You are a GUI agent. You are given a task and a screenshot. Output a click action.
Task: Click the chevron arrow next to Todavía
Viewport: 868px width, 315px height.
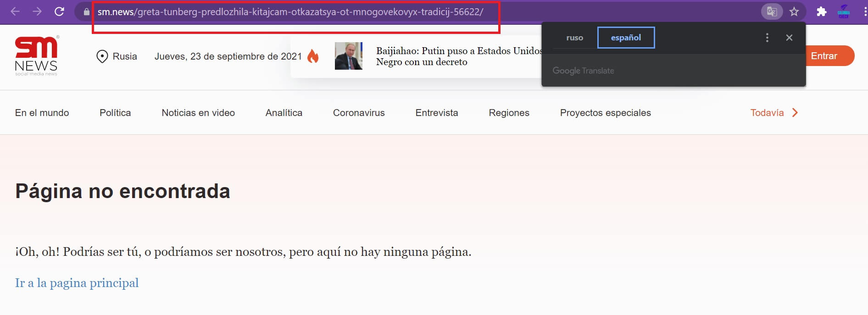[795, 113]
